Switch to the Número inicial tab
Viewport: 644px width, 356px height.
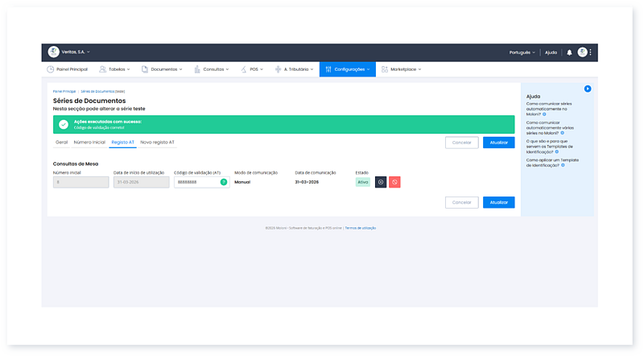(x=89, y=143)
